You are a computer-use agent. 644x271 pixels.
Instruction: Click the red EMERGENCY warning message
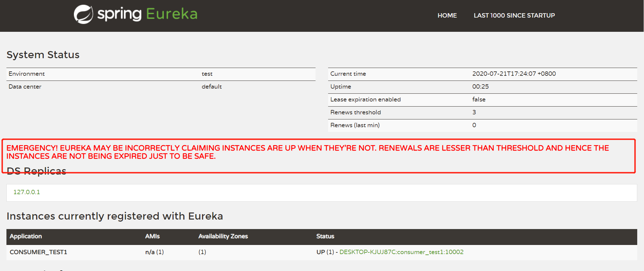coord(307,152)
